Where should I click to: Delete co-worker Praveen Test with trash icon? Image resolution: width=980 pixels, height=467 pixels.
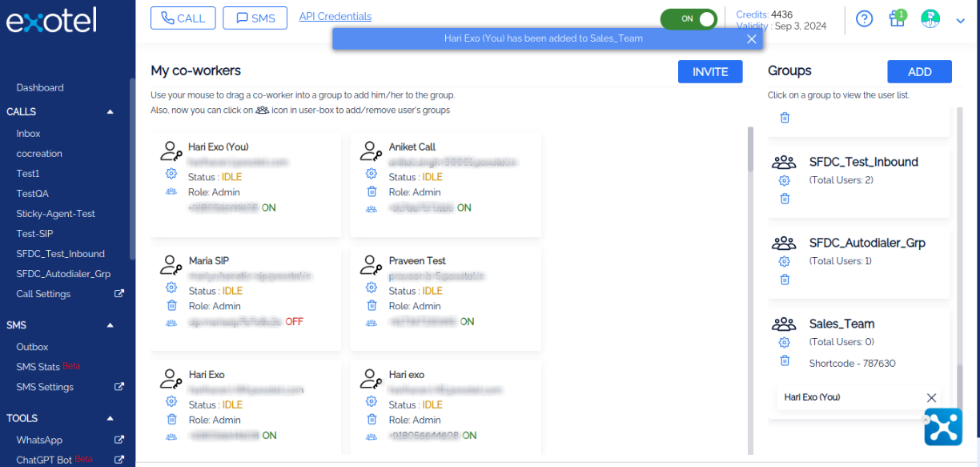click(371, 304)
